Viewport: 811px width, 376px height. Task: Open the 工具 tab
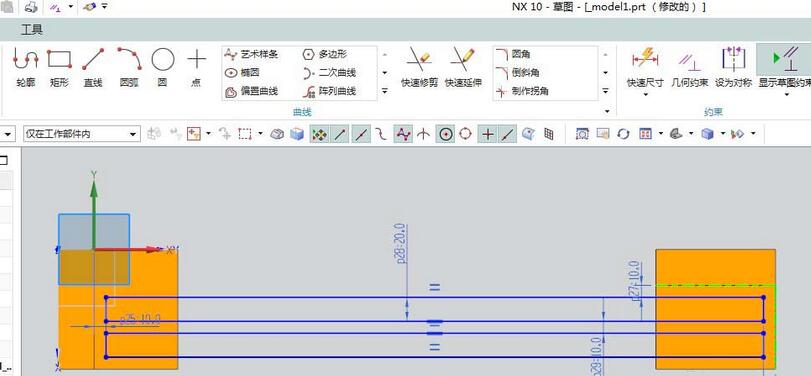click(x=32, y=30)
